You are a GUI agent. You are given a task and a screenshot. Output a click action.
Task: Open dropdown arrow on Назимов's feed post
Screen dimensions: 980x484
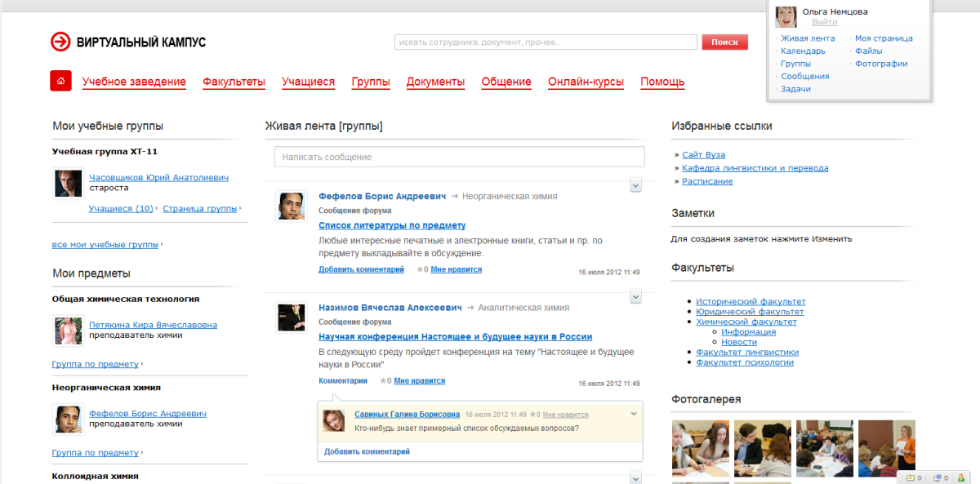[x=636, y=297]
